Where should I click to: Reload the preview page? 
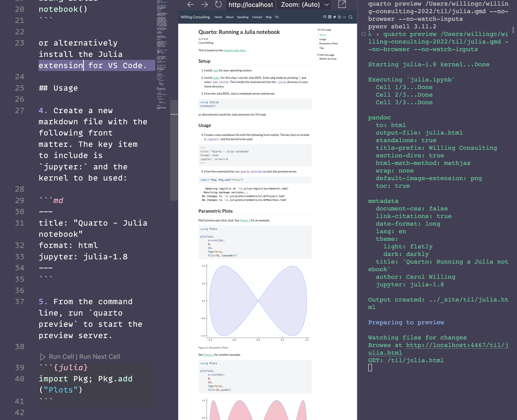click(x=218, y=4)
